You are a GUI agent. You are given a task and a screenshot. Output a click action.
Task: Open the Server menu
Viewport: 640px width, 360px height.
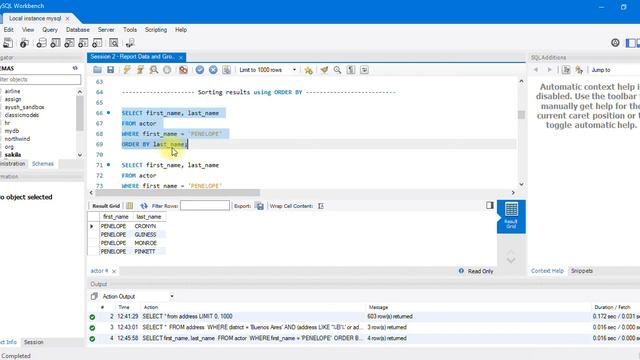[106, 30]
